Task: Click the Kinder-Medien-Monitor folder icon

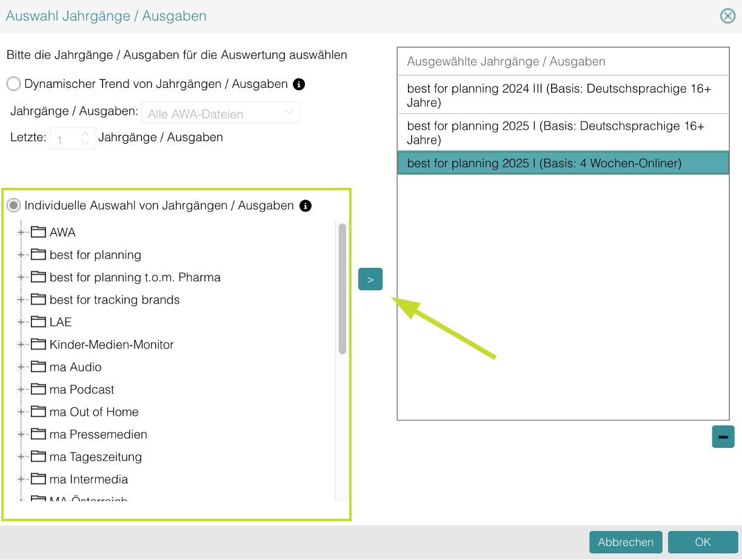Action: coord(39,344)
